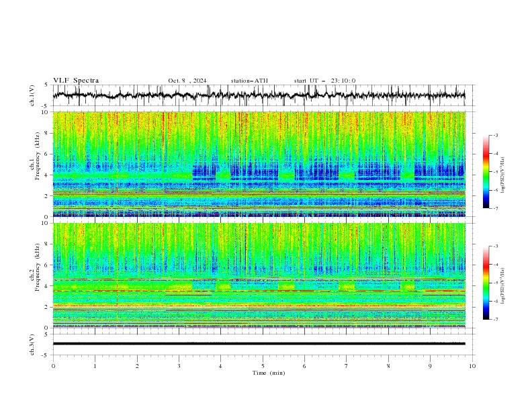Click the "6" tick on the time axis

(x=304, y=366)
